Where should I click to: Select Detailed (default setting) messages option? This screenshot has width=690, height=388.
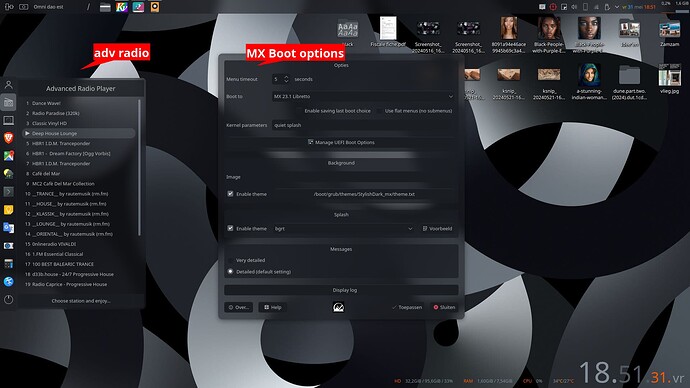[259, 271]
